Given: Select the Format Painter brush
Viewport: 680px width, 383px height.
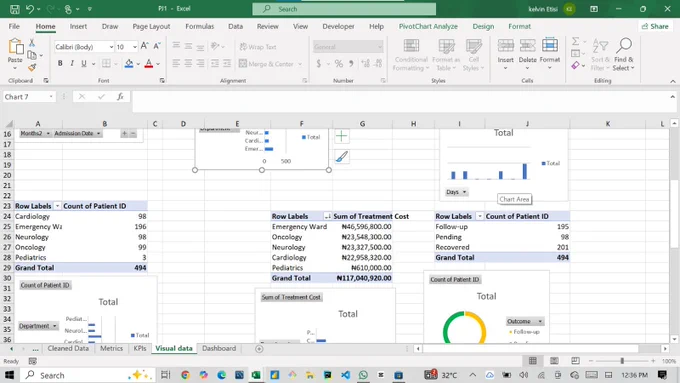Looking at the screenshot, I should tap(32, 67).
